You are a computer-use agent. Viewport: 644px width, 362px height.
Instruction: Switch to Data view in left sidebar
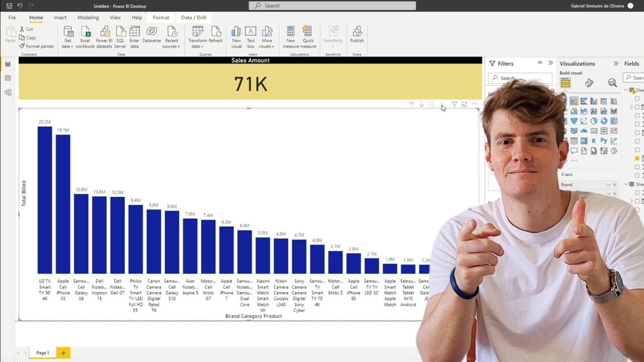tap(8, 78)
